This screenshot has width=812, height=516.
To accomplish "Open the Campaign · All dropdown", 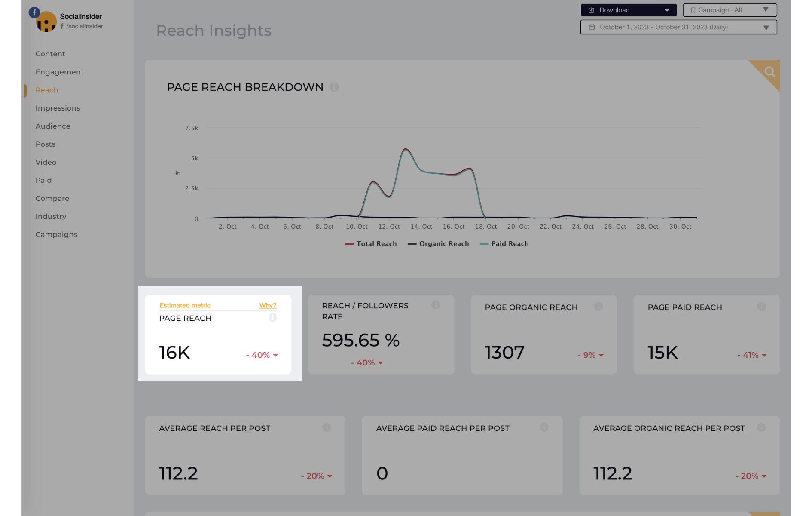I will (730, 10).
